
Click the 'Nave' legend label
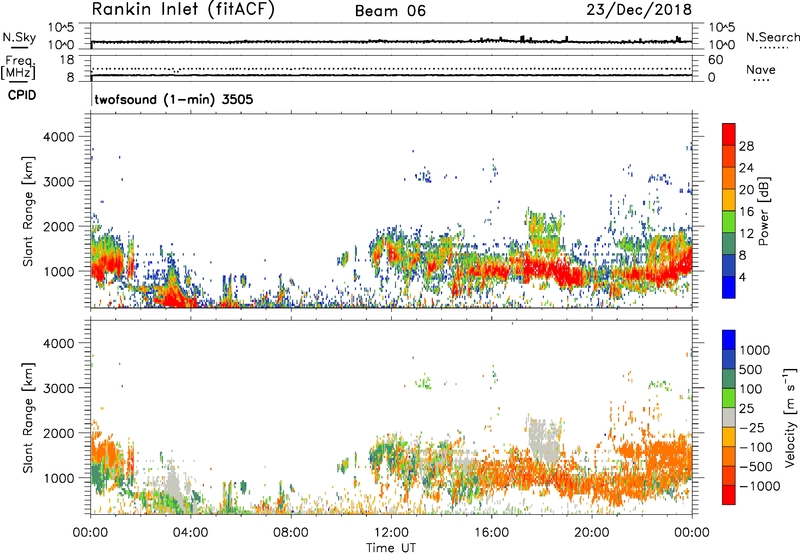[761, 69]
